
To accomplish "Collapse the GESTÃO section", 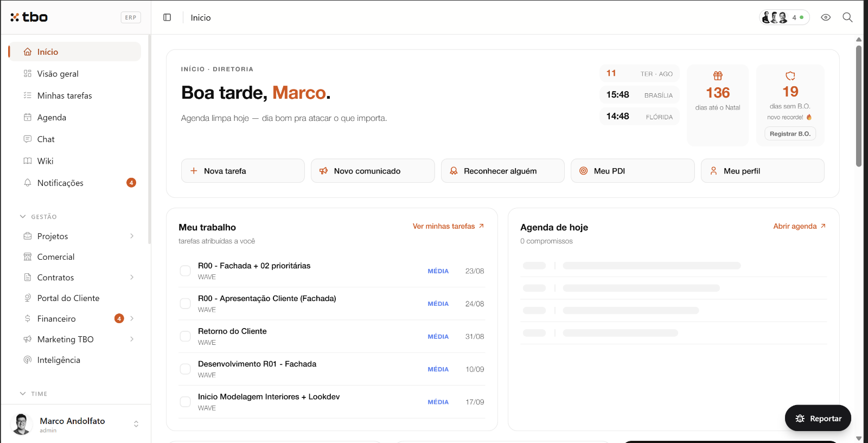I will [x=39, y=216].
